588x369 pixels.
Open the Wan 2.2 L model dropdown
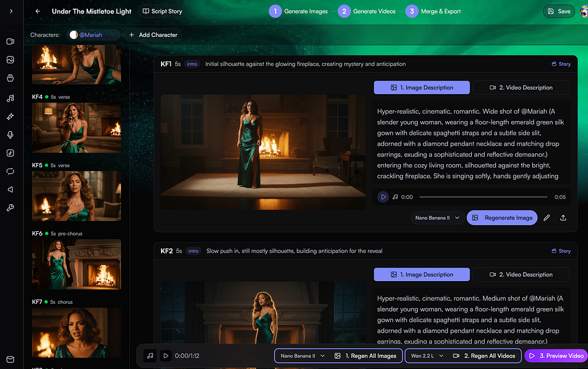[x=427, y=356]
